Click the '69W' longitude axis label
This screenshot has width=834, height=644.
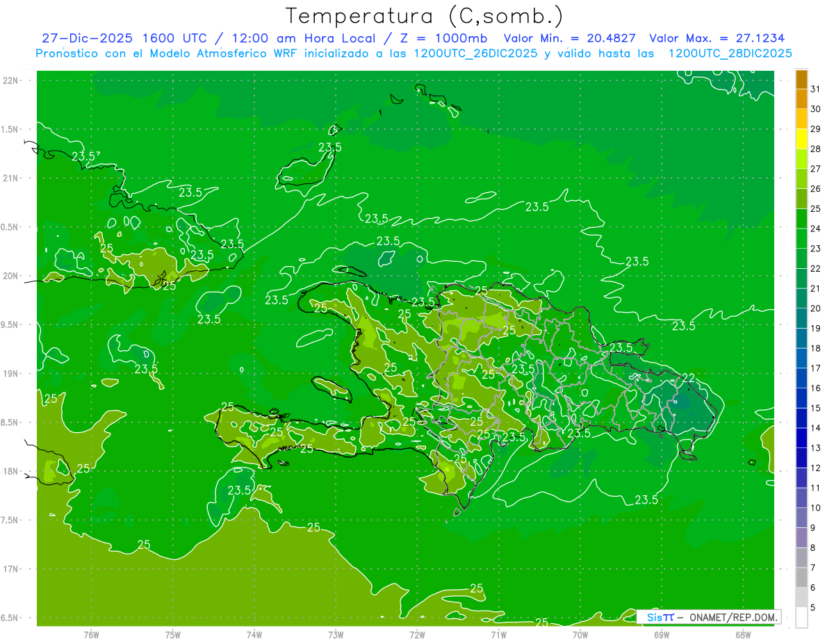point(662,634)
